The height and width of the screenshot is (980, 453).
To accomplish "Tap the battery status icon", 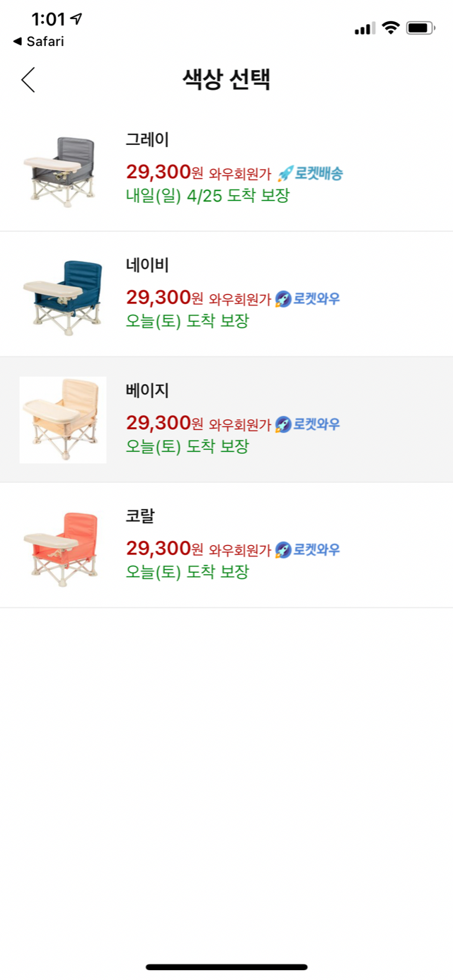I will pyautogui.click(x=420, y=28).
